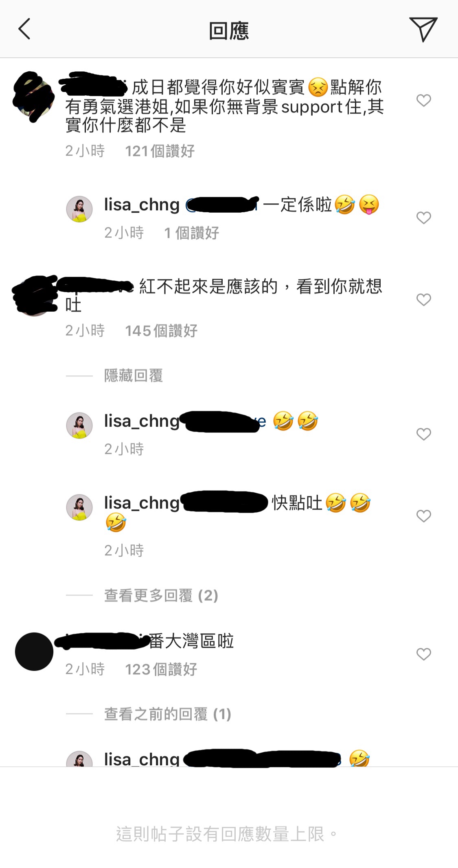Tap lisa_chng avatar in two-emoji reply

79,425
